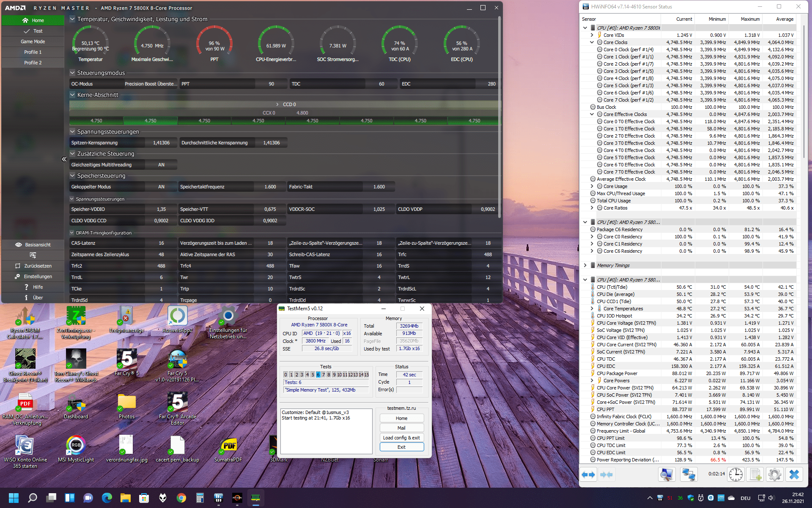Select Home in Ryzen Master sidebar
This screenshot has width=812, height=508.
click(33, 20)
